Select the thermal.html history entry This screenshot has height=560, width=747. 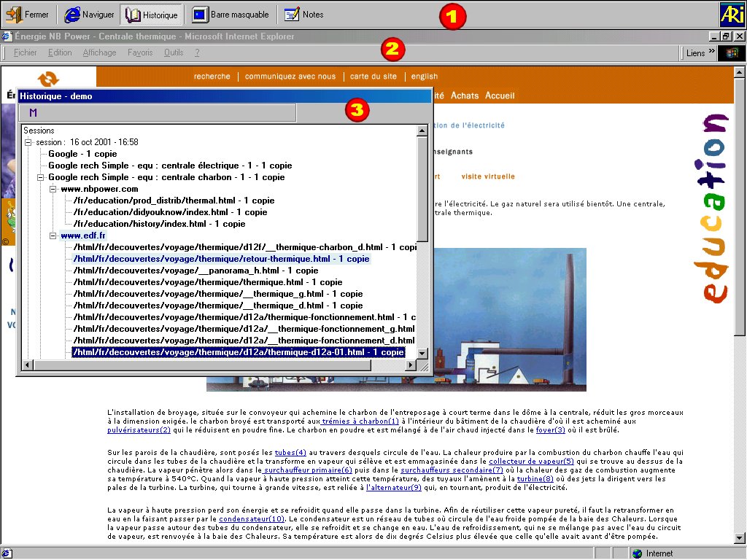click(x=174, y=201)
